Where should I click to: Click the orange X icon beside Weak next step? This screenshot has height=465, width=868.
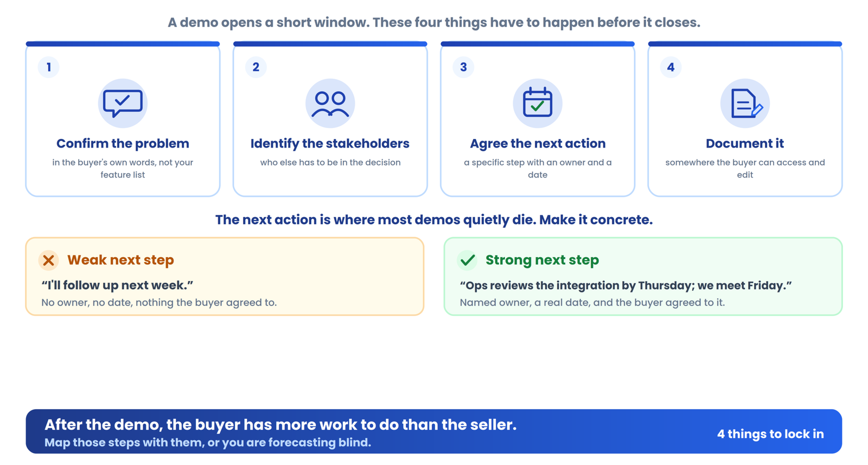(48, 260)
